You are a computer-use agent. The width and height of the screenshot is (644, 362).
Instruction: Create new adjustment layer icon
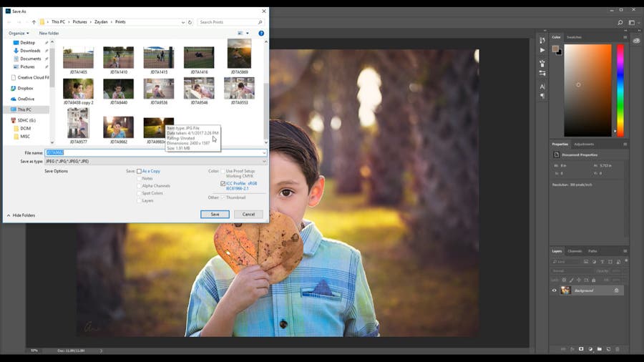pyautogui.click(x=590, y=349)
